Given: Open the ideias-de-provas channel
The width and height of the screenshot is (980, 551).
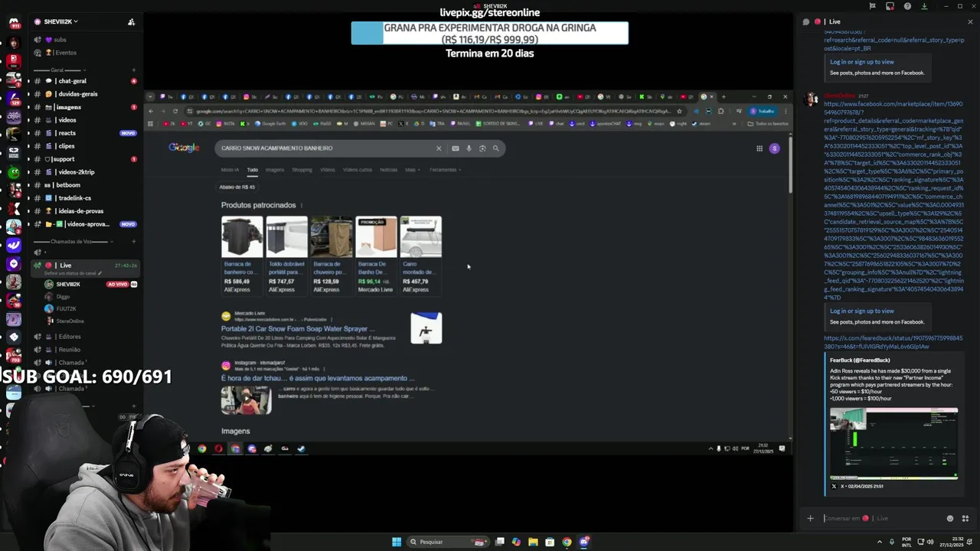Looking at the screenshot, I should pyautogui.click(x=83, y=211).
